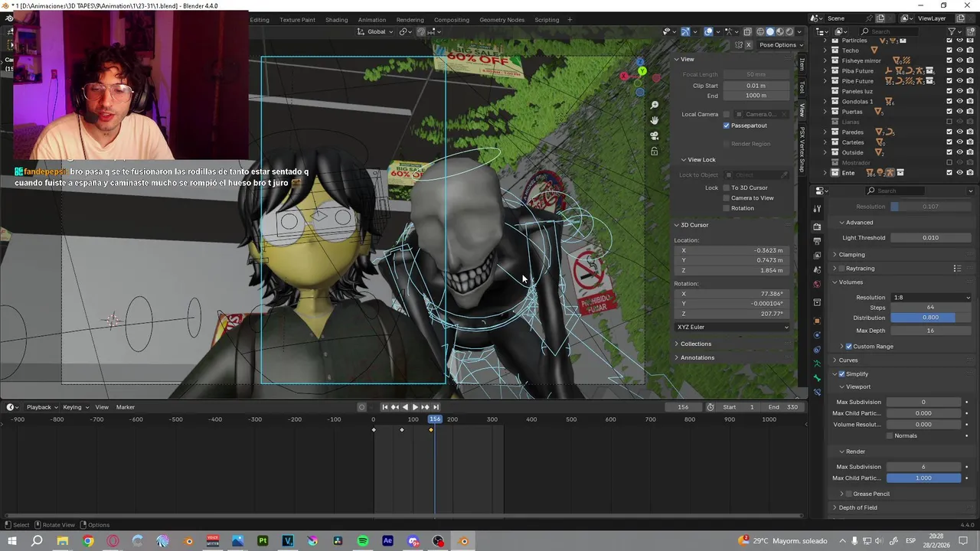Toggle show gizmo button
Viewport: 980px width, 551px height.
685,31
